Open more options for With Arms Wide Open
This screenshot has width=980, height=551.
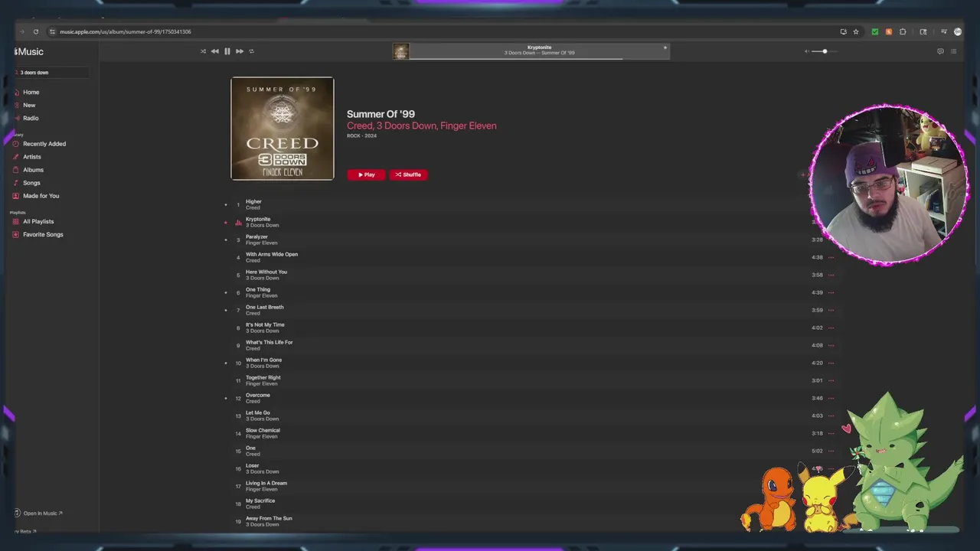pyautogui.click(x=831, y=258)
